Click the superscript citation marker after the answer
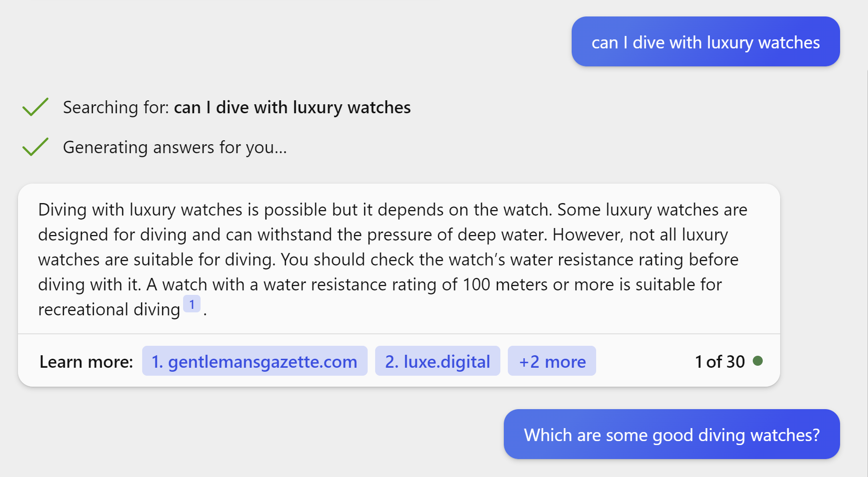868x477 pixels. click(x=192, y=303)
